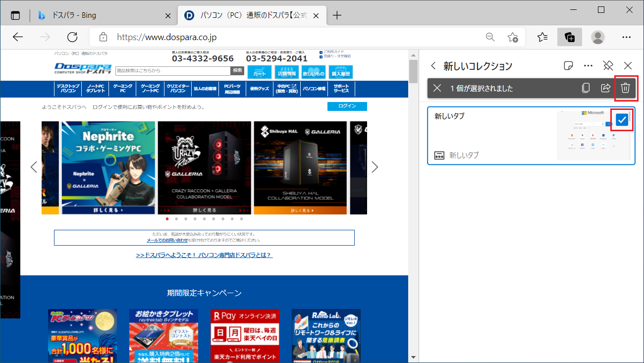Open the user profile avatar
This screenshot has height=363, width=644.
598,37
